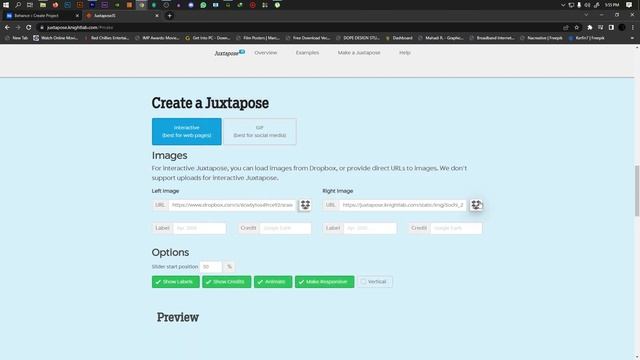Open the Get Into PC bookmark
Screen dimensions: 640x360
coord(208,38)
